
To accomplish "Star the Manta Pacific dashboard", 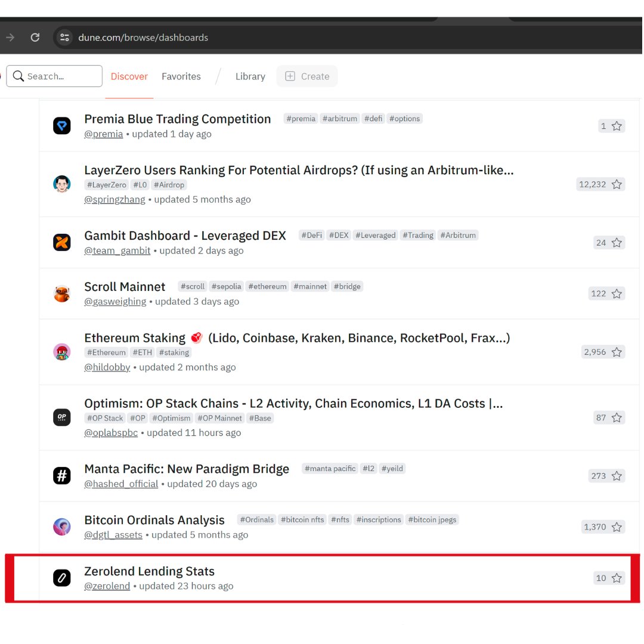I will [x=617, y=476].
